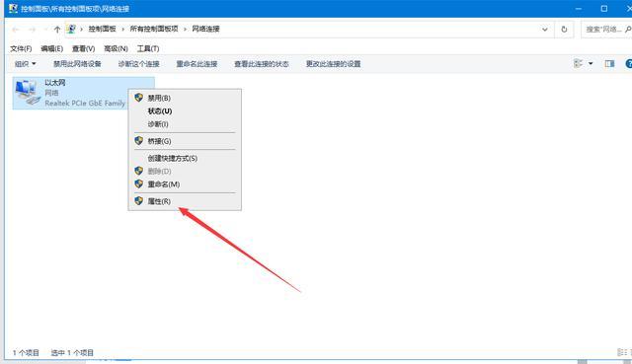Open the 编辑(E) menu
632x364 pixels.
pos(52,48)
